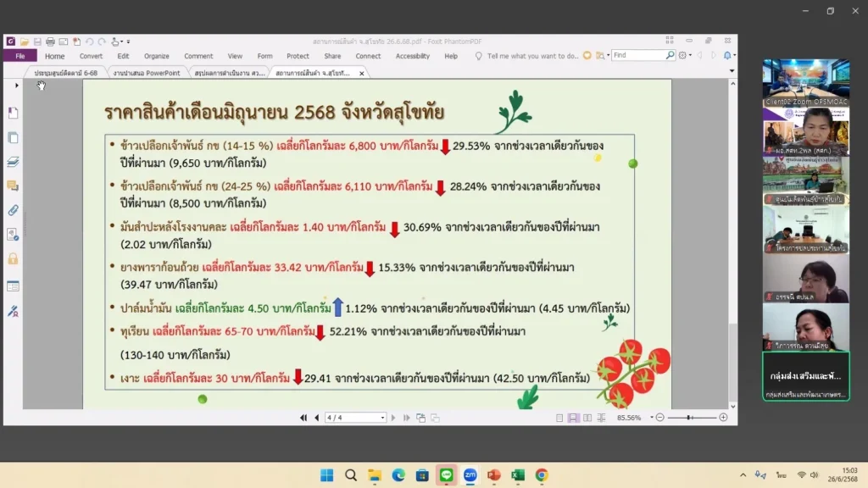The image size is (868, 488).
Task: Open the Convert ribbon tab
Action: point(91,56)
